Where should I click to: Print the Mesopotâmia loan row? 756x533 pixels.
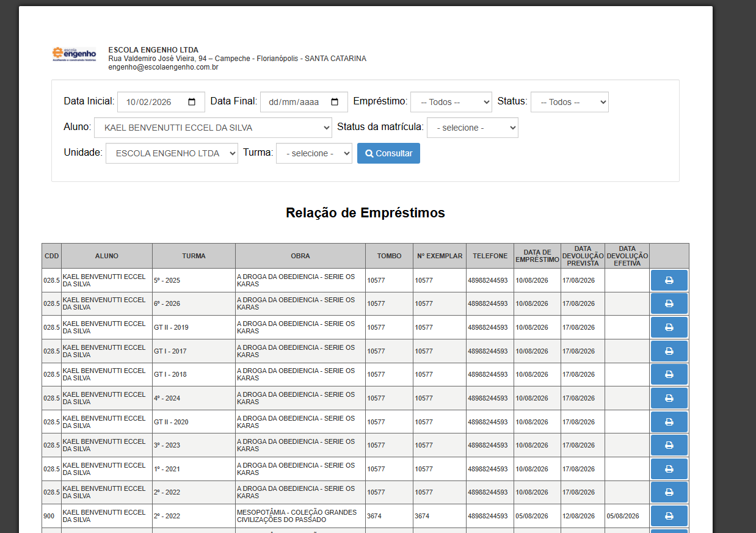669,516
